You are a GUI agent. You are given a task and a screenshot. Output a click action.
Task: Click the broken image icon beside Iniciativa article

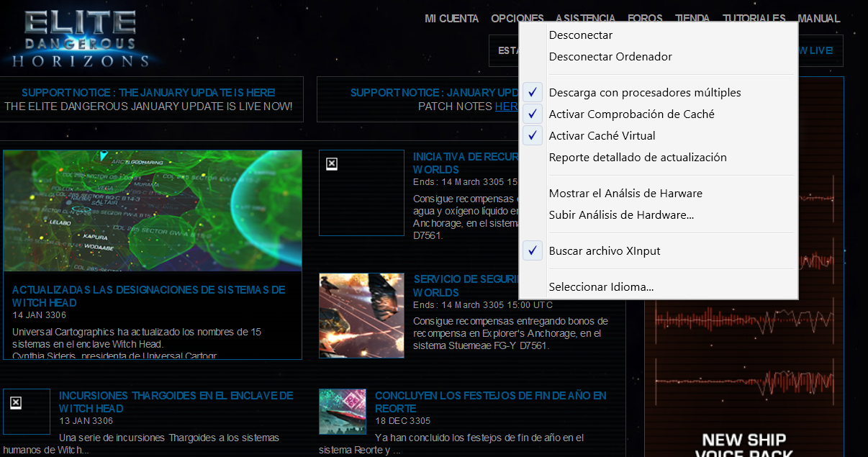pos(331,164)
